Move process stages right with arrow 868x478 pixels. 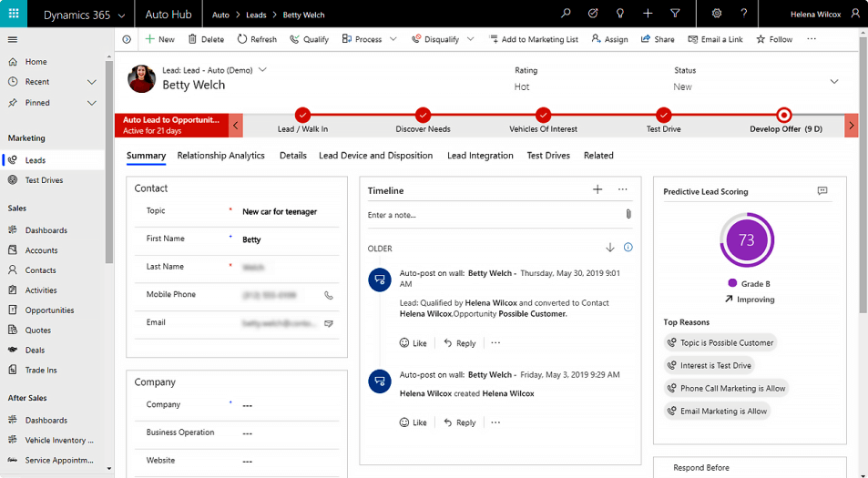point(852,126)
